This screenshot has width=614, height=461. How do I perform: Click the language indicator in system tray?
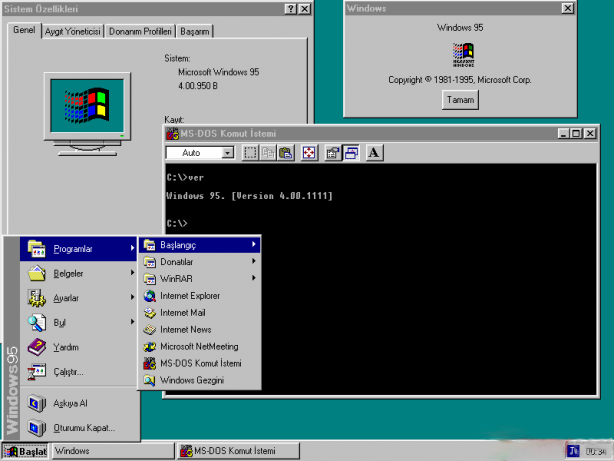[x=573, y=451]
